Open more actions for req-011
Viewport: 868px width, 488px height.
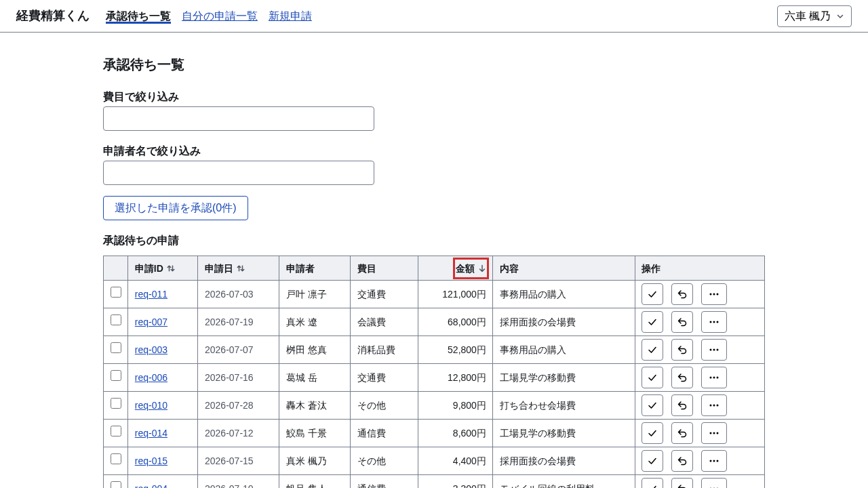[714, 294]
